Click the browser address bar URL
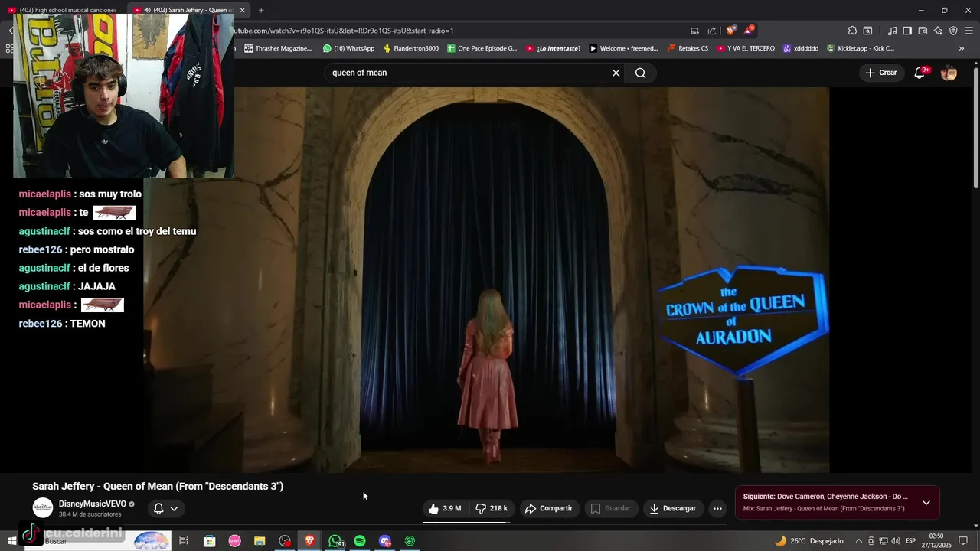The height and width of the screenshot is (551, 980). pos(343,31)
